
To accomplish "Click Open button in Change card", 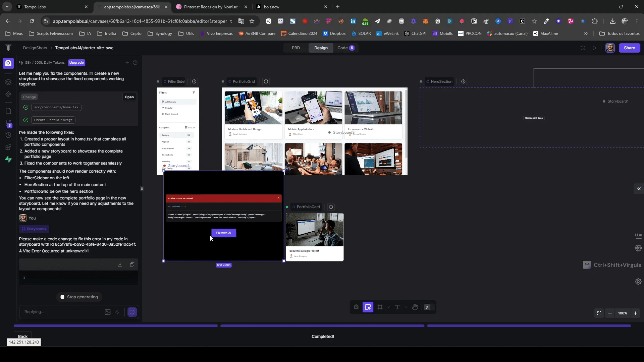I will (129, 97).
